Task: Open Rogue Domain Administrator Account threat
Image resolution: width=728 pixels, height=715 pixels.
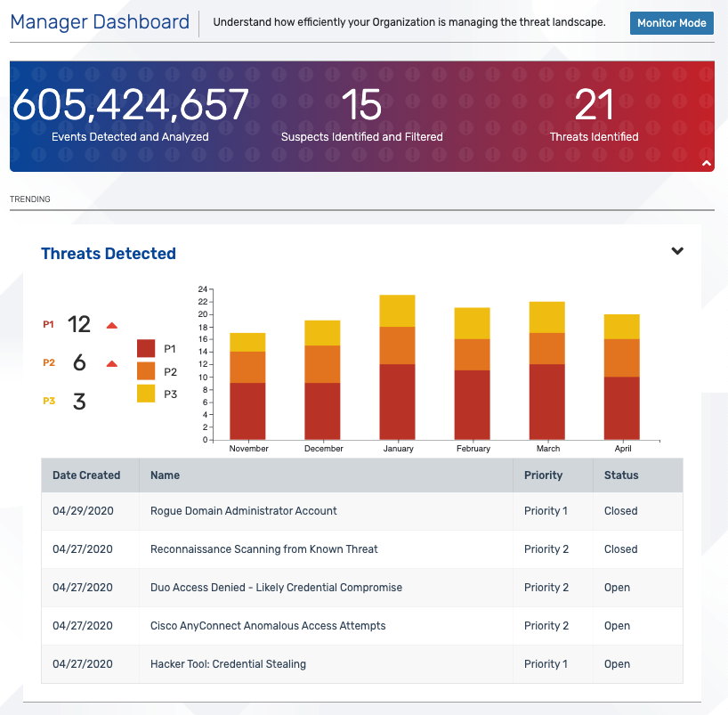Action: coord(243,511)
